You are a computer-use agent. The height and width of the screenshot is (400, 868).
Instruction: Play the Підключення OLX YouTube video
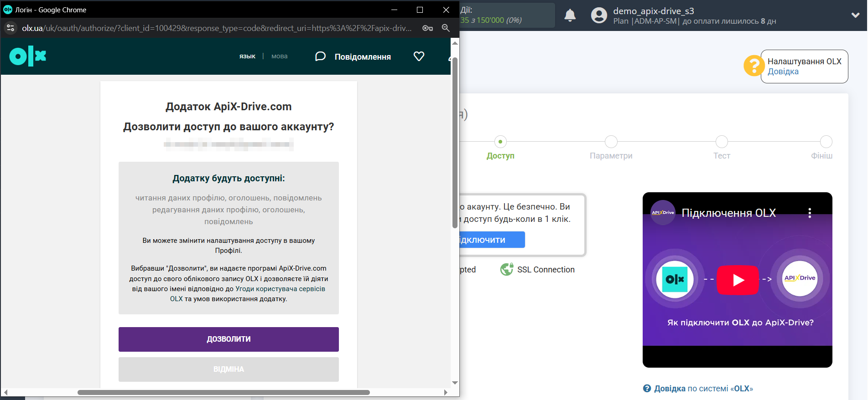(x=738, y=280)
